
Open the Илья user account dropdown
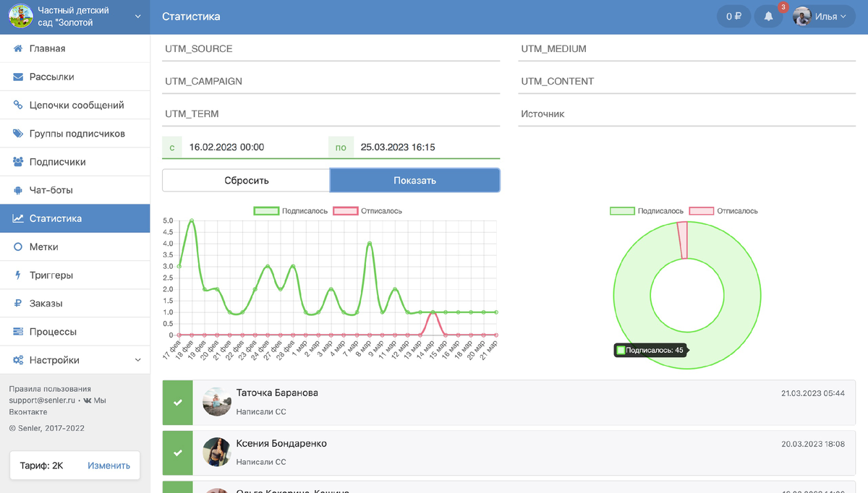point(824,17)
